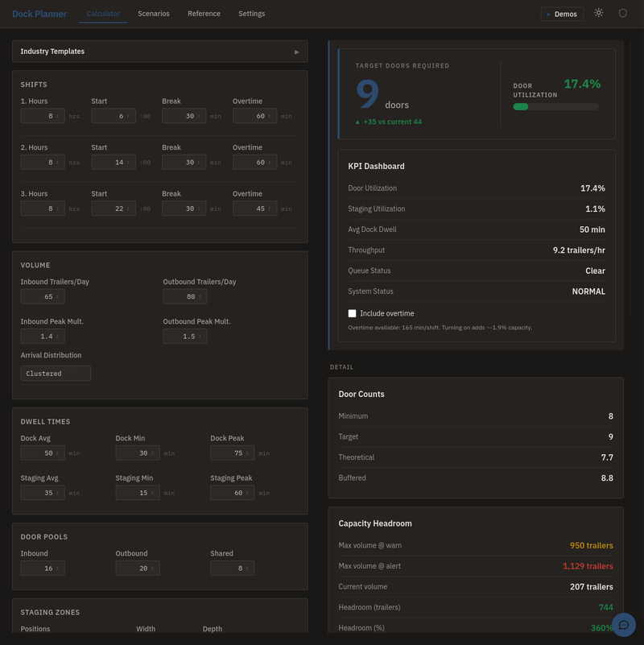Click the Shift 3 Start field showing 22
The width and height of the screenshot is (644, 645).
point(114,209)
